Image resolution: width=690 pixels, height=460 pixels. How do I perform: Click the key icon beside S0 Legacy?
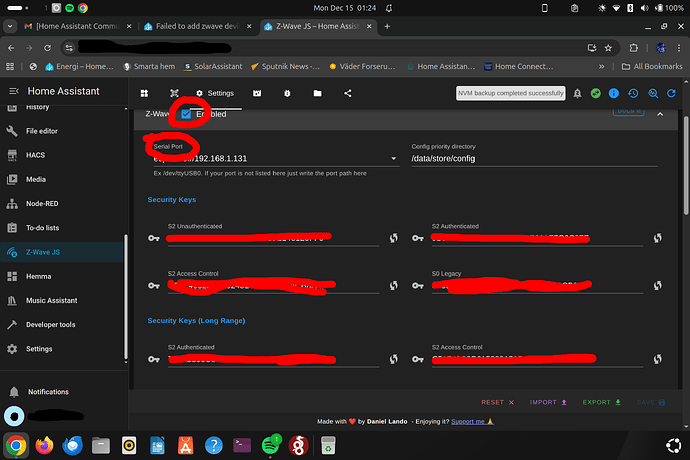(x=418, y=286)
